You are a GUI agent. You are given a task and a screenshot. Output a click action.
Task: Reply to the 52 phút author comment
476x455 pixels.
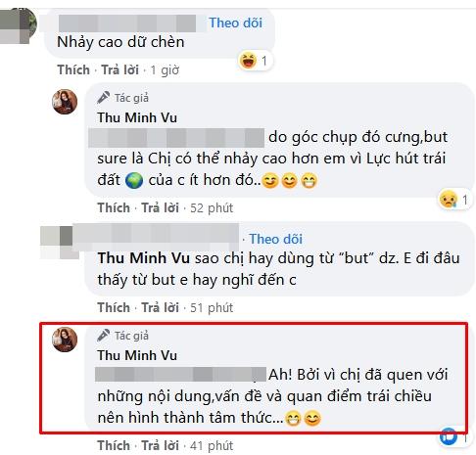[160, 207]
